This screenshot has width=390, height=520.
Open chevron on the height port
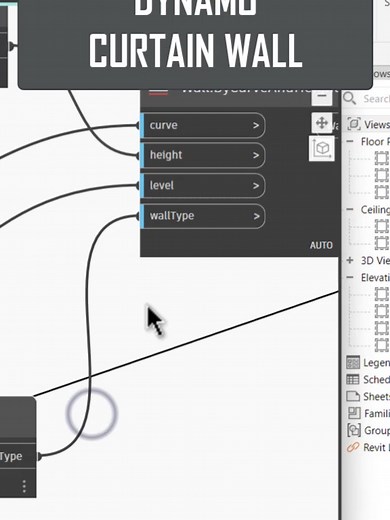tap(256, 155)
